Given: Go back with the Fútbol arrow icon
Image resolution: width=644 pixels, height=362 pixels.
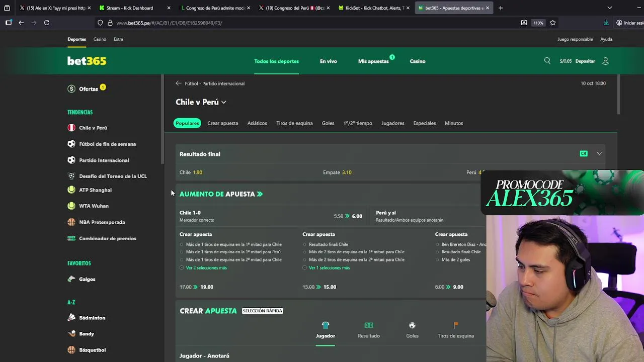Looking at the screenshot, I should point(178,83).
